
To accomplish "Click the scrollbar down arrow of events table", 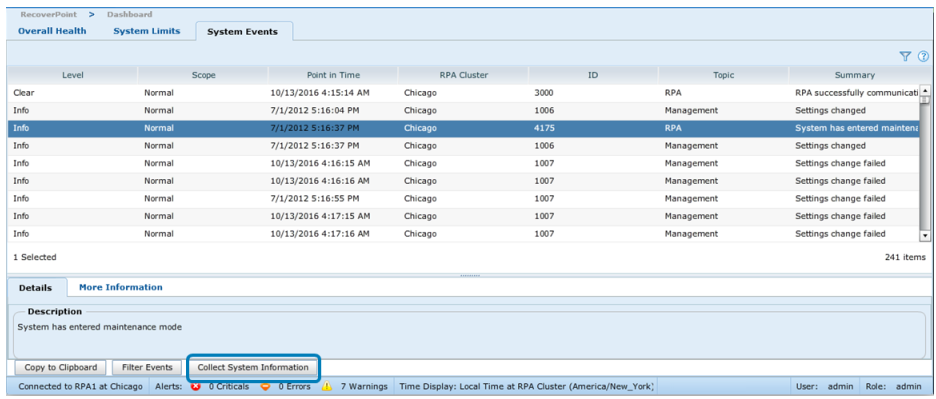I will click(x=925, y=236).
